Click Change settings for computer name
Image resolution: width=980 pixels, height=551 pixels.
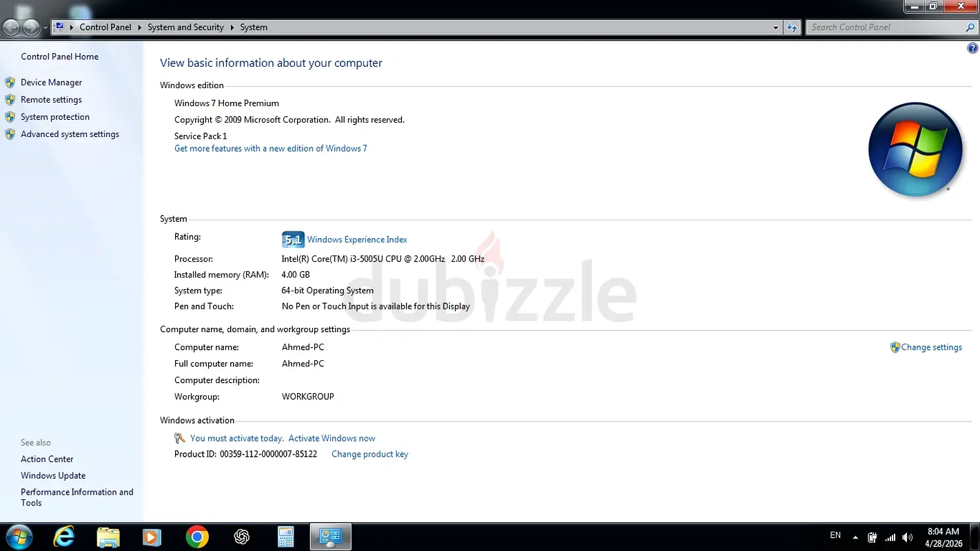tap(931, 347)
